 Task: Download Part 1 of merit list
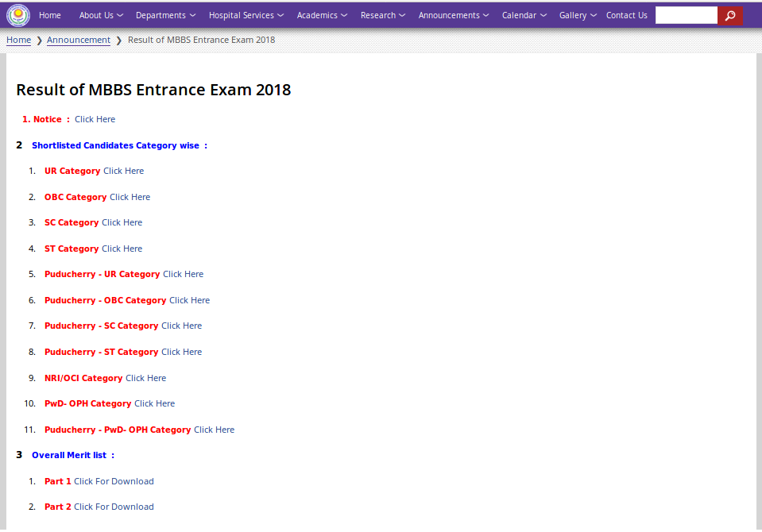pyautogui.click(x=114, y=481)
